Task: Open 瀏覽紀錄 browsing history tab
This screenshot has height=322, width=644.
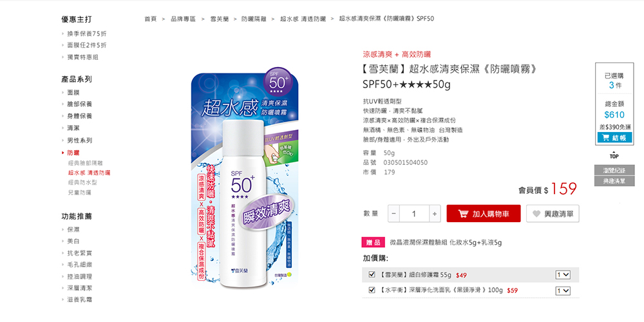Action: (614, 170)
